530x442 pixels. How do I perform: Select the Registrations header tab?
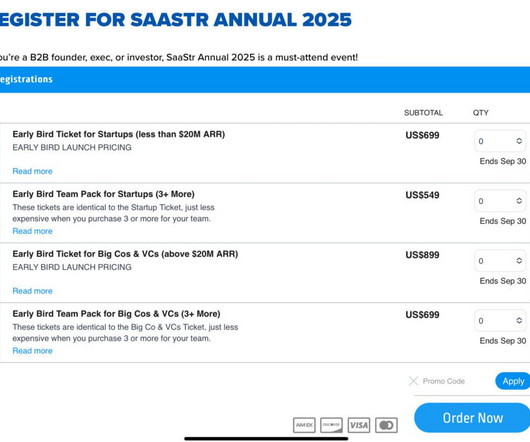[26, 79]
